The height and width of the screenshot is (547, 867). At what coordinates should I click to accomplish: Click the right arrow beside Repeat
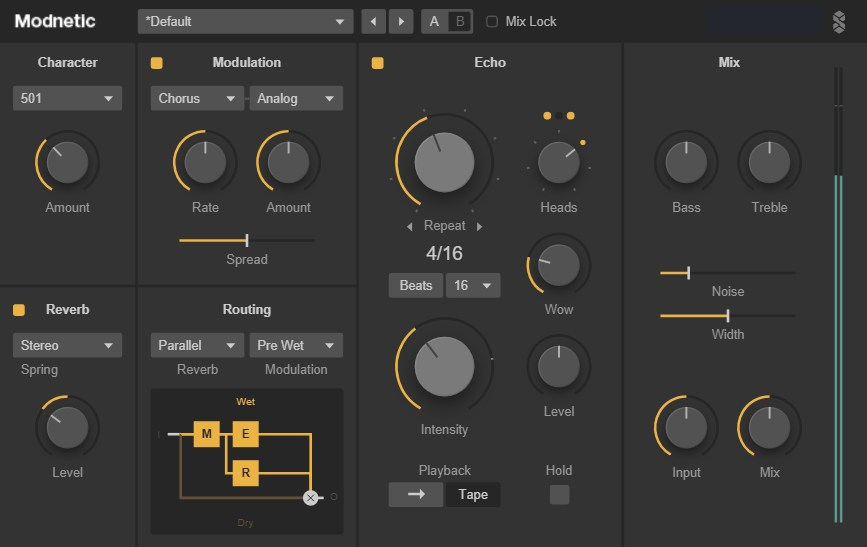(x=479, y=226)
